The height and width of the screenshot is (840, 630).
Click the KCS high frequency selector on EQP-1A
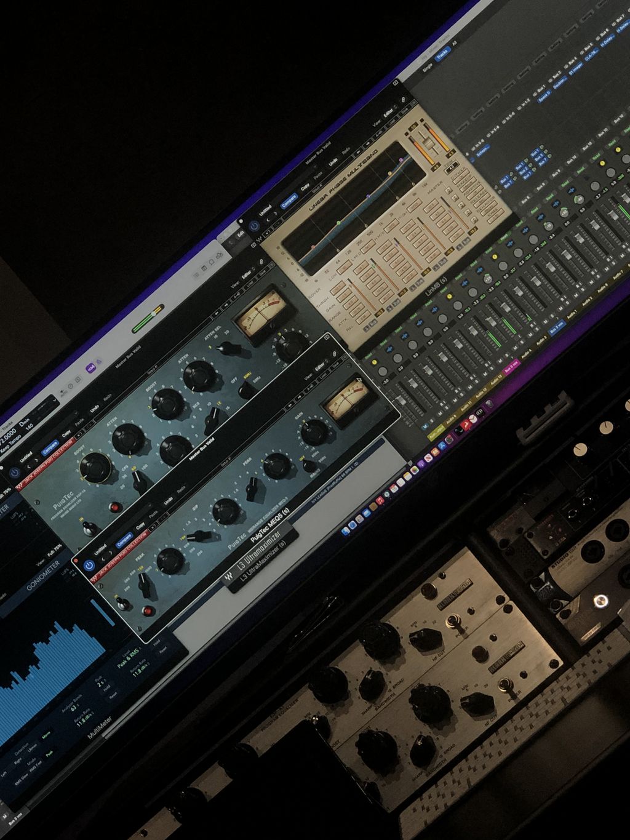click(212, 422)
